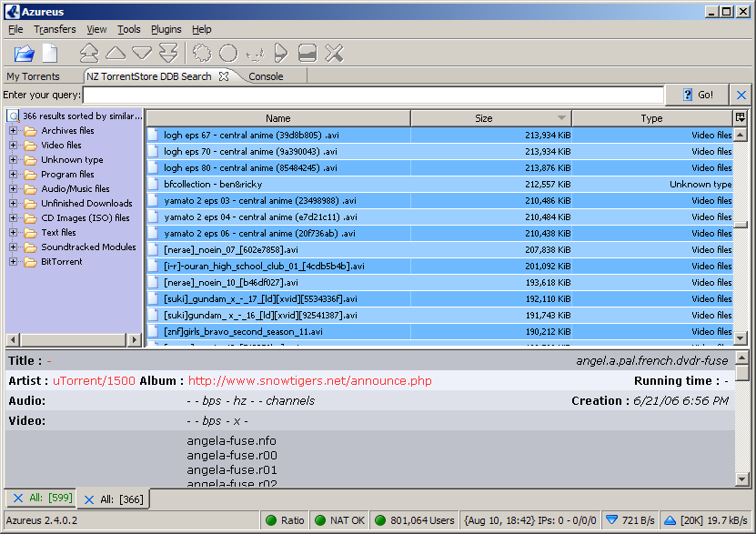Click the open torrent folder icon
Image resolution: width=756 pixels, height=534 pixels.
tap(24, 54)
